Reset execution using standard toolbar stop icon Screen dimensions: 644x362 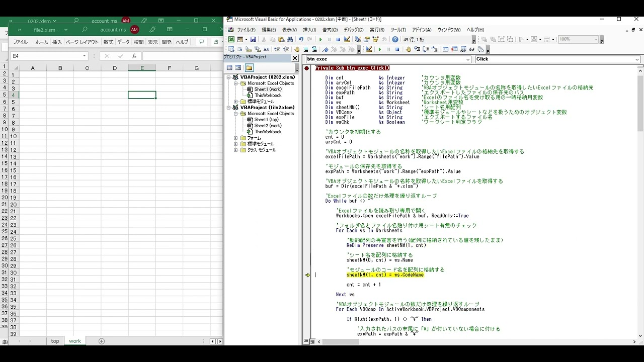tap(338, 39)
